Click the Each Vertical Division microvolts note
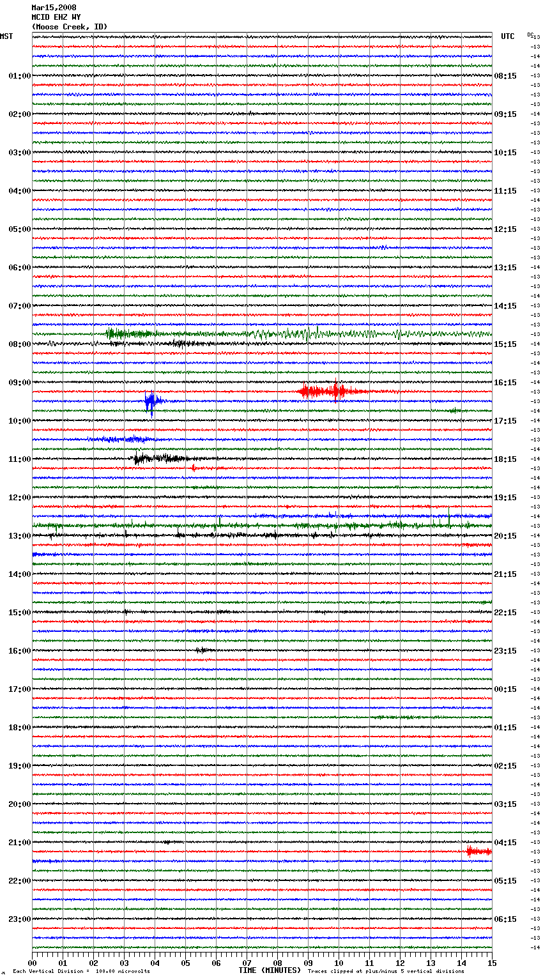 tap(81, 971)
